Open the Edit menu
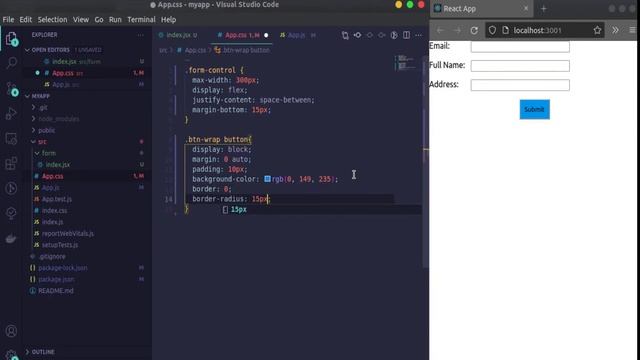The height and width of the screenshot is (360, 640). coord(25,20)
